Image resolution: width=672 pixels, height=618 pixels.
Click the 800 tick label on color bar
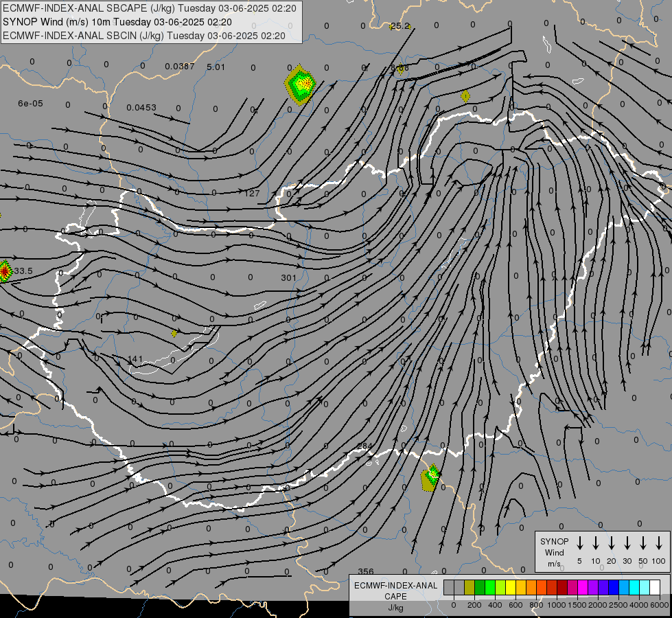click(536, 605)
